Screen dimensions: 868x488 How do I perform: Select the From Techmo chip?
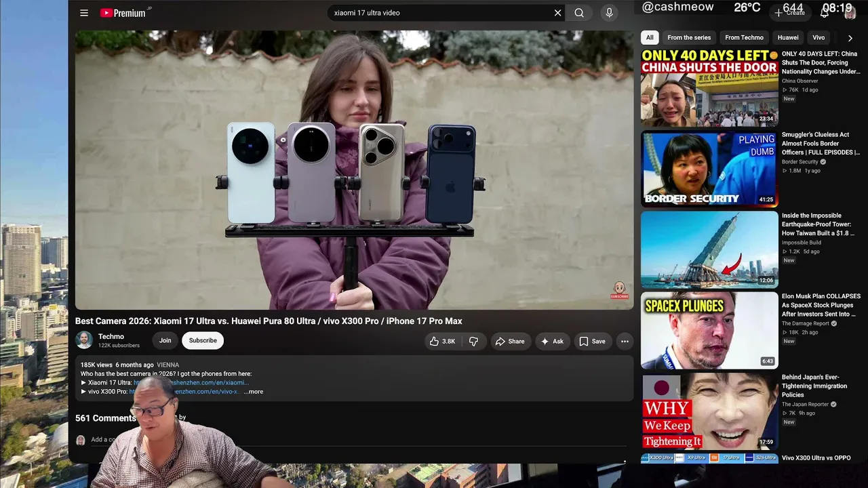[x=744, y=38]
